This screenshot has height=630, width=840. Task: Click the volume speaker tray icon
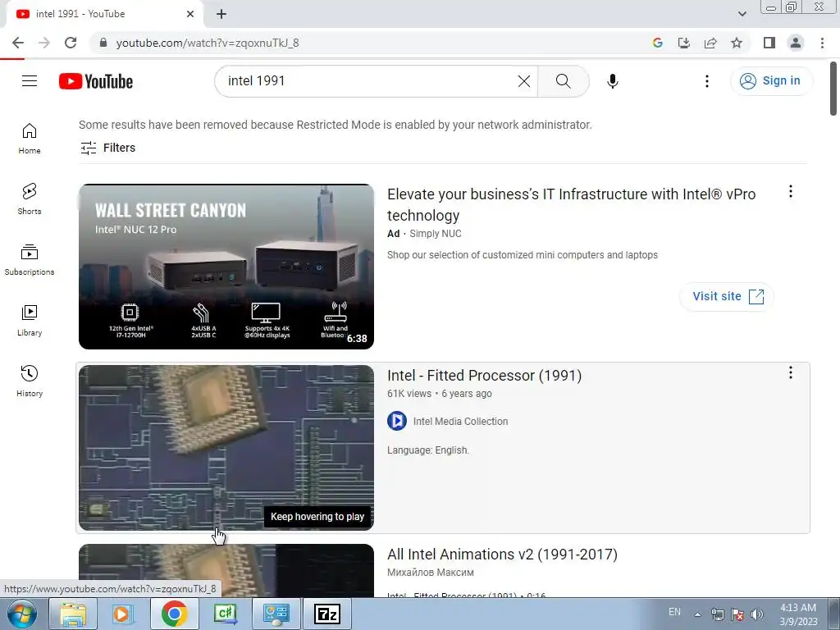756,614
